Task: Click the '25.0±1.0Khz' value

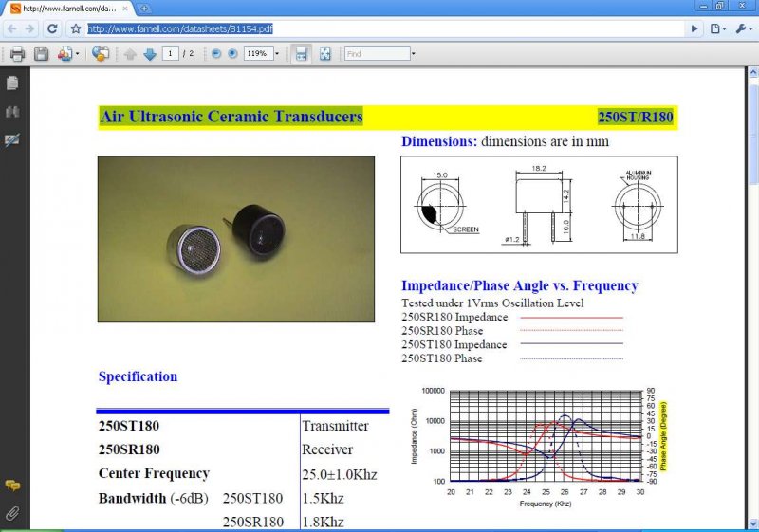Action: (x=340, y=474)
